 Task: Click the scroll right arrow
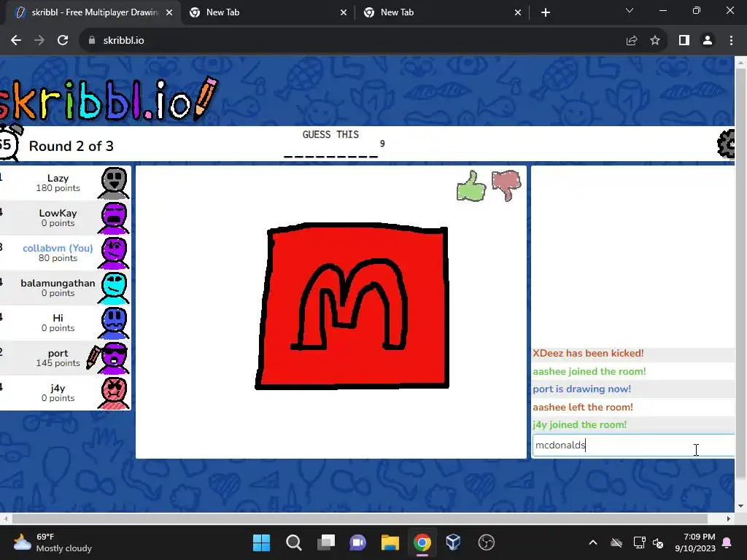[729, 518]
